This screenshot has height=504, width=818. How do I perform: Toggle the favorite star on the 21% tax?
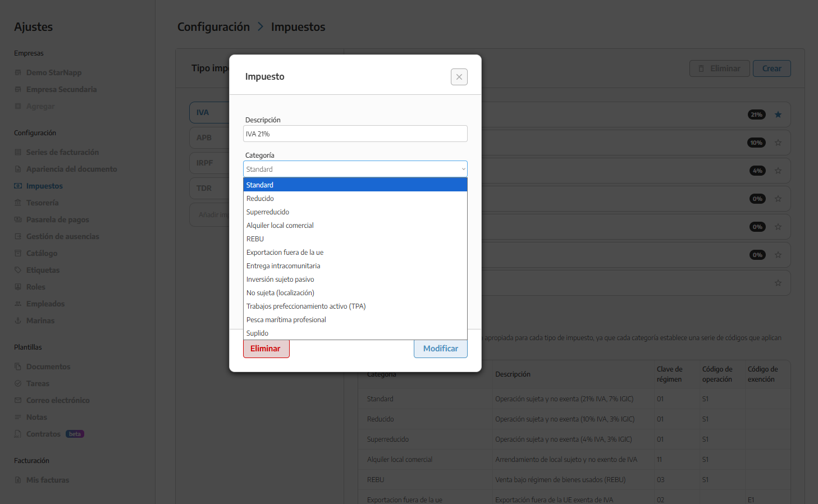(778, 114)
